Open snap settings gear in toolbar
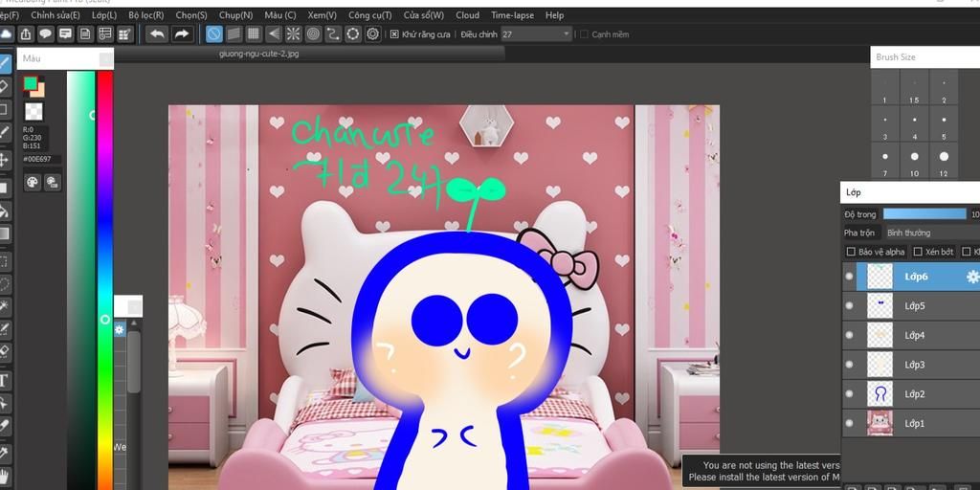This screenshot has width=980, height=490. [x=373, y=33]
